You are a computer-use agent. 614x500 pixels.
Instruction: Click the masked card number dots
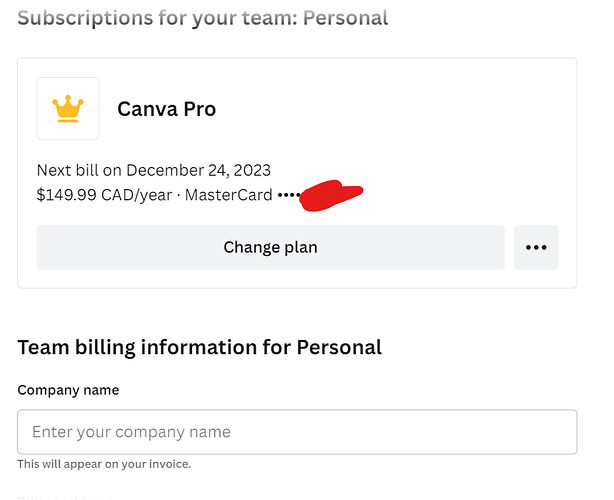pos(288,195)
